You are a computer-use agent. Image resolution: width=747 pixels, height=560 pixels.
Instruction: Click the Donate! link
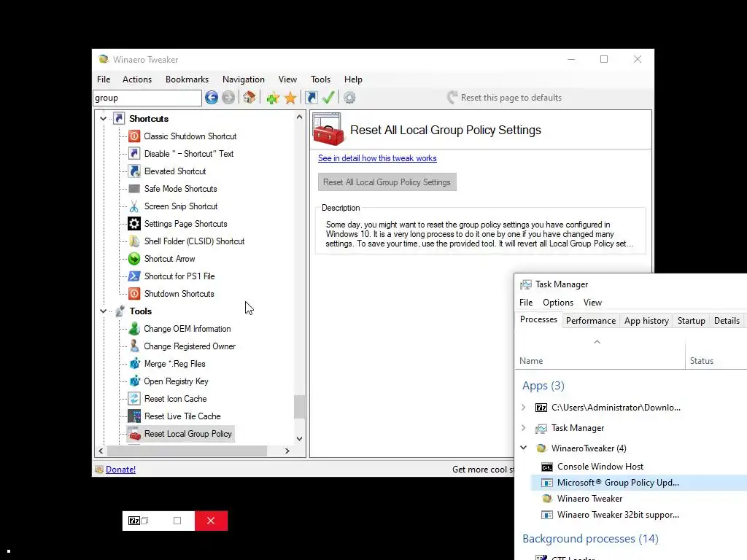coord(120,470)
